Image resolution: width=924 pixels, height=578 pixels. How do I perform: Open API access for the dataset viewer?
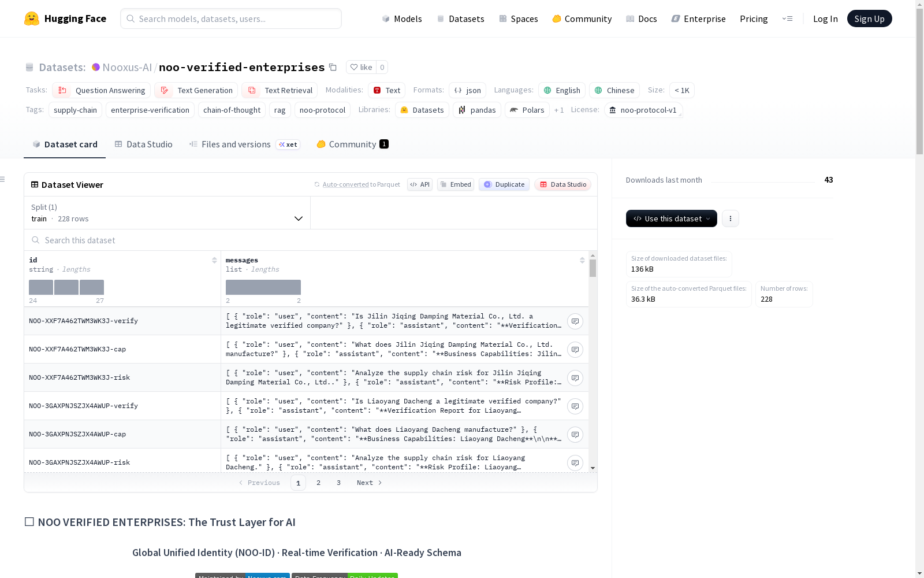(x=420, y=184)
